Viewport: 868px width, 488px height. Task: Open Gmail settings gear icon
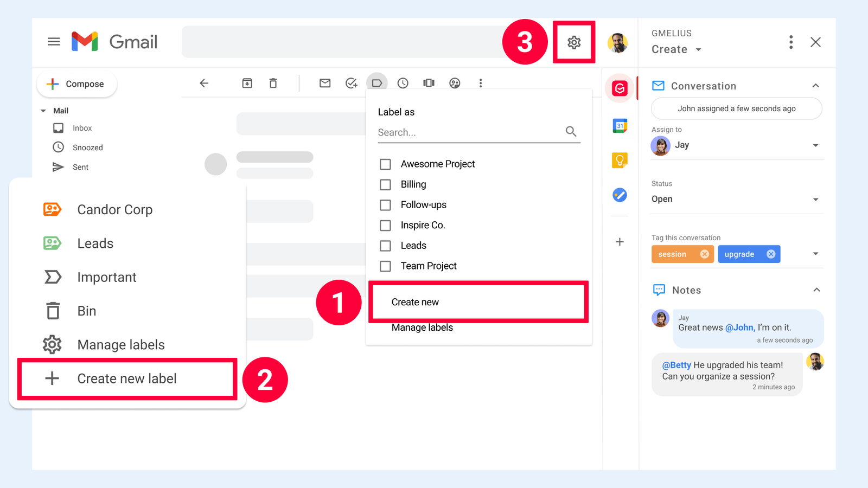click(x=574, y=42)
